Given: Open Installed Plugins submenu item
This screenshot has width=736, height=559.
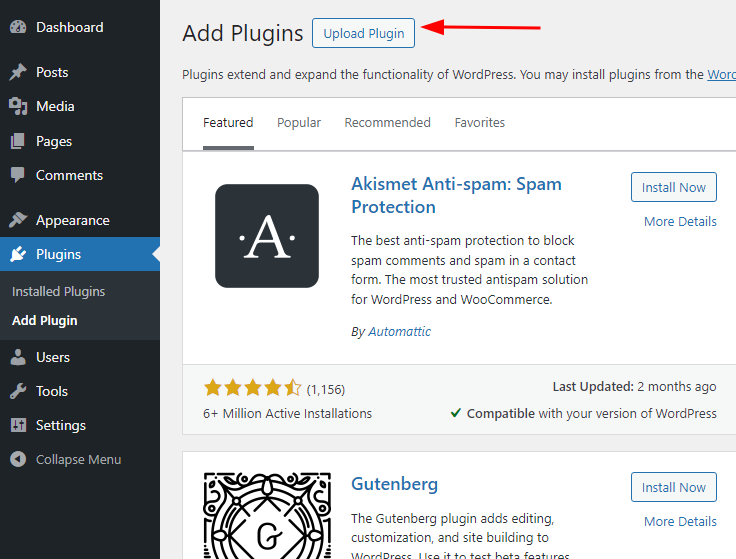Looking at the screenshot, I should [x=59, y=292].
